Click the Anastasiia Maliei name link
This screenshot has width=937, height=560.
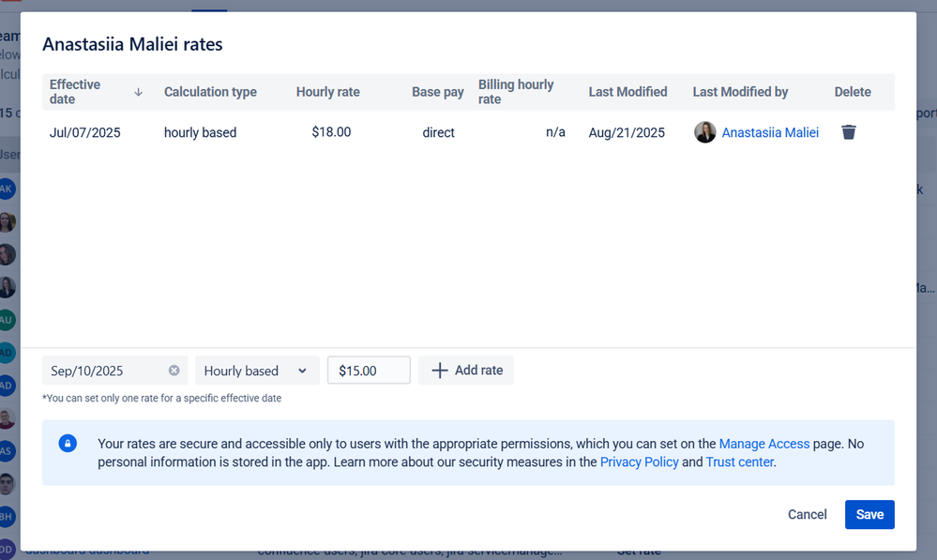(770, 132)
